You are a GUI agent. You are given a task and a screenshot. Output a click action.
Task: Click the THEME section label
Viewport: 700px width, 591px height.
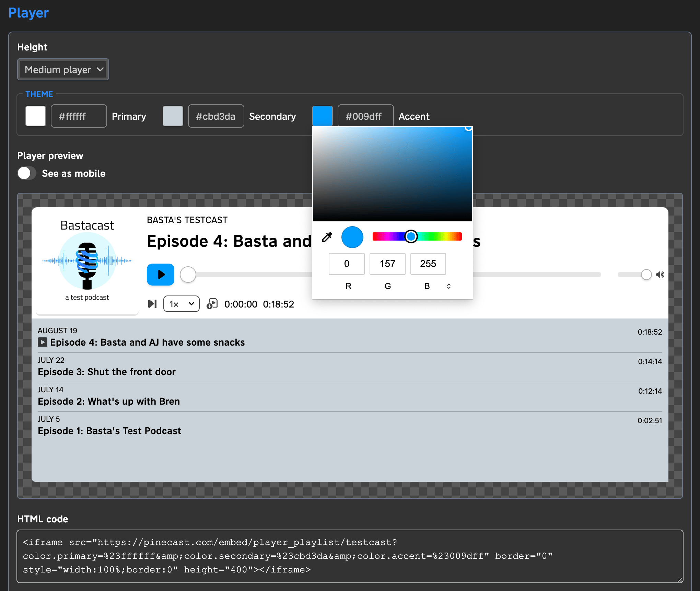tap(39, 94)
